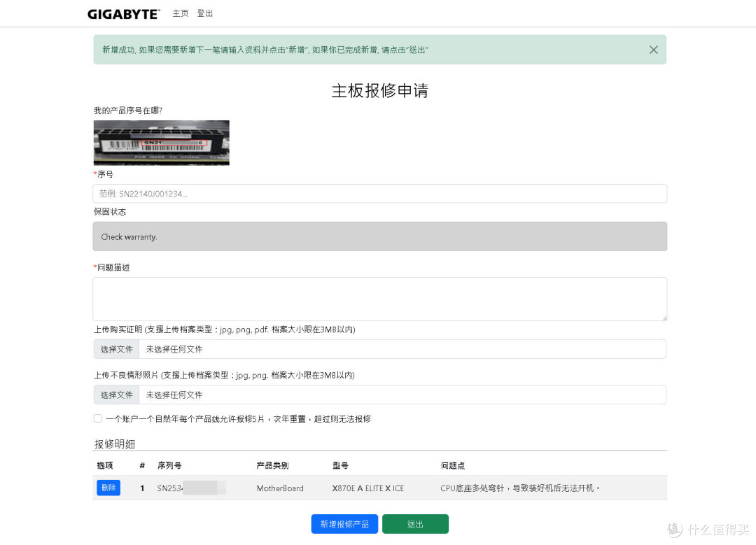Click the 问题描述 text area

[x=380, y=299]
